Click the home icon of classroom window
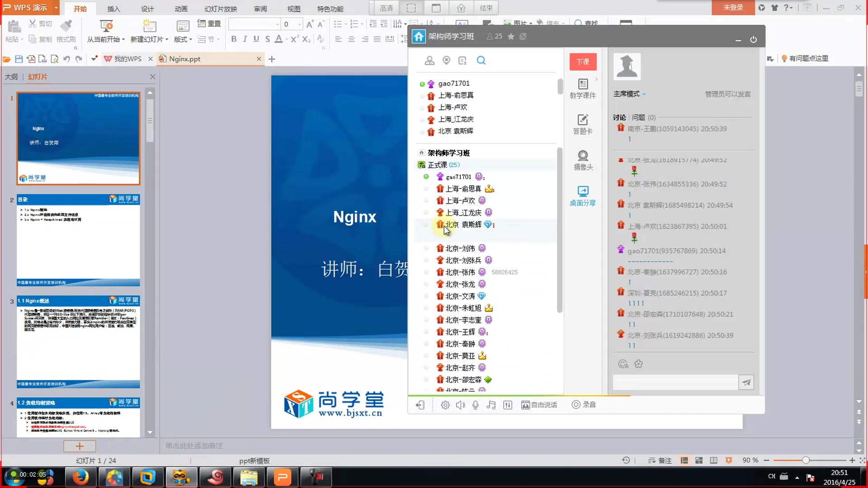This screenshot has height=488, width=868. 419,37
